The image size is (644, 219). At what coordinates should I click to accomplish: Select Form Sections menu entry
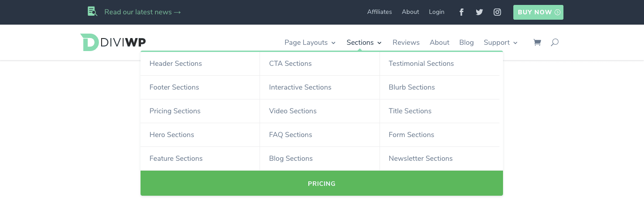(439, 135)
